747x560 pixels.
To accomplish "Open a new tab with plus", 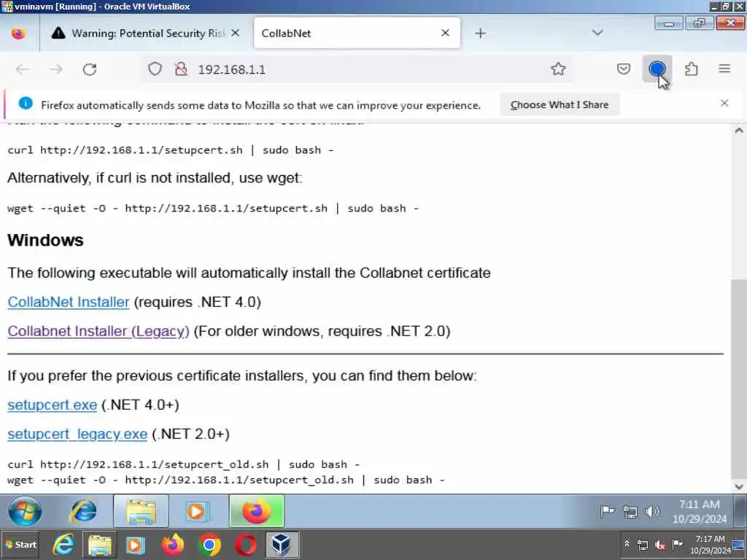I will [480, 34].
